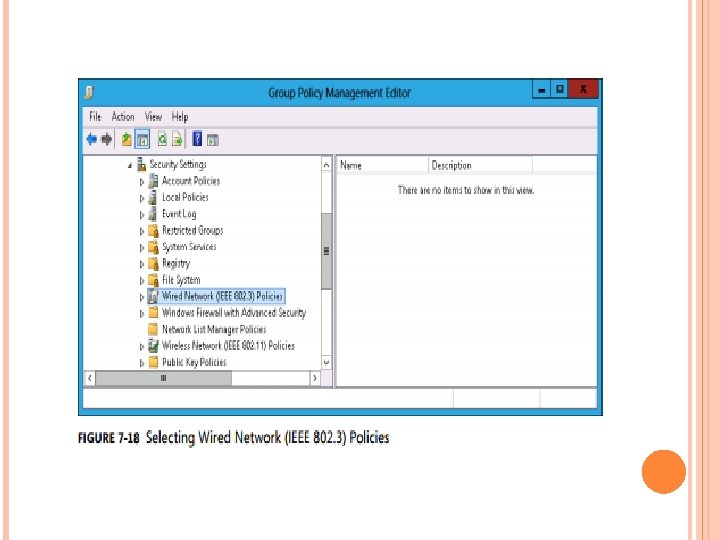The height and width of the screenshot is (540, 720).
Task: Collapse the Security Settings tree node
Action: point(130,165)
